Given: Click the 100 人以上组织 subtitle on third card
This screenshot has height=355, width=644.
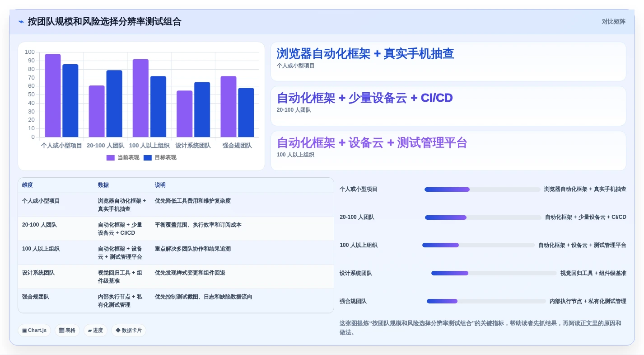Looking at the screenshot, I should (295, 155).
